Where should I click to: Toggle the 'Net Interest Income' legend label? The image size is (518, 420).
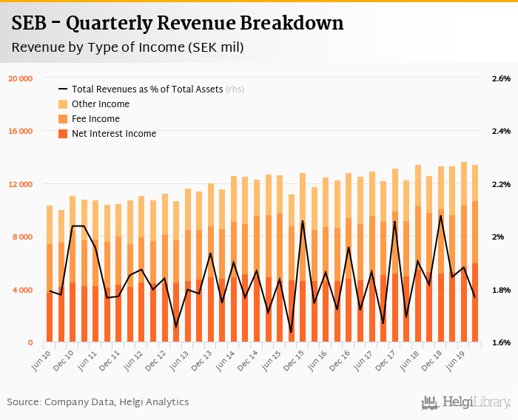[114, 134]
